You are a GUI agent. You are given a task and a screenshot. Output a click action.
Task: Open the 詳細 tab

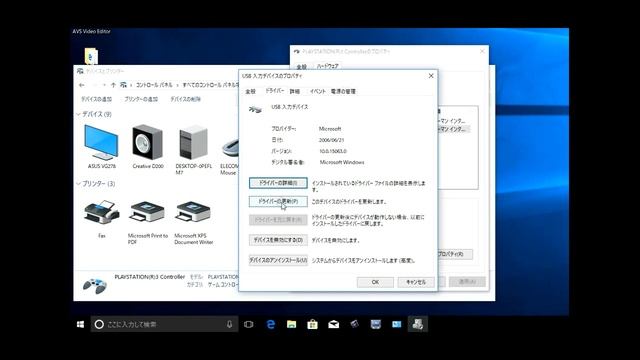pos(295,91)
